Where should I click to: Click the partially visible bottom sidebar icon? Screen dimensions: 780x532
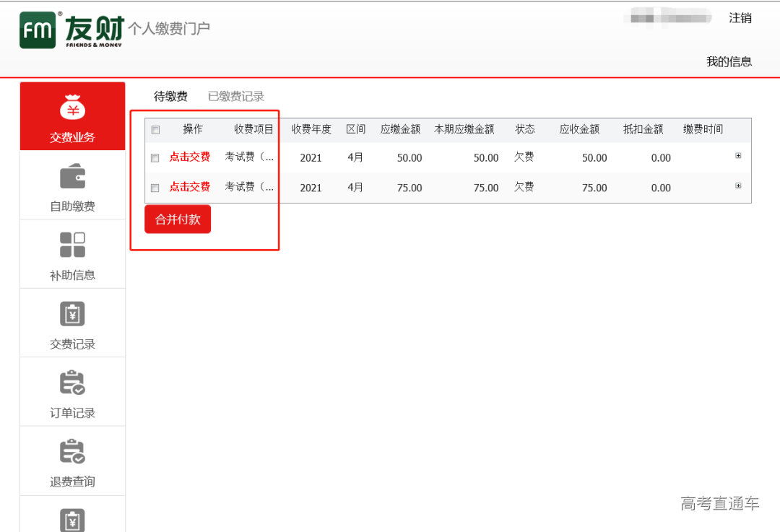tap(72, 520)
